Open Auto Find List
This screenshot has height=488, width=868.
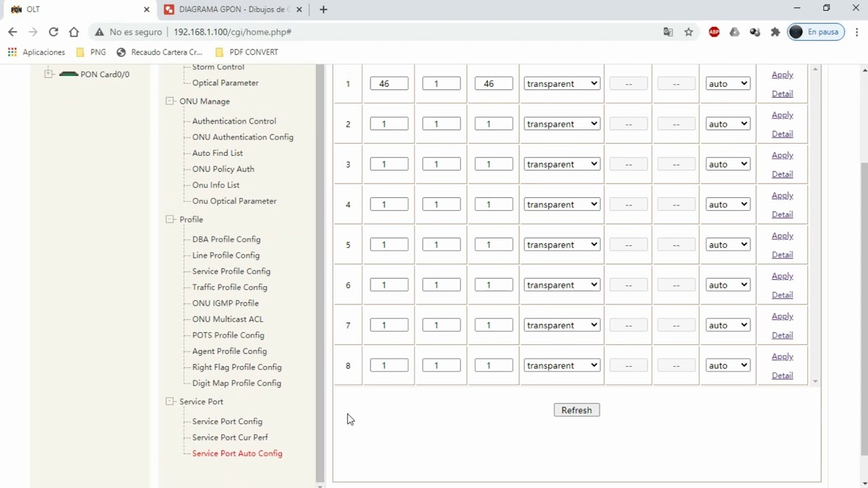[x=217, y=152]
